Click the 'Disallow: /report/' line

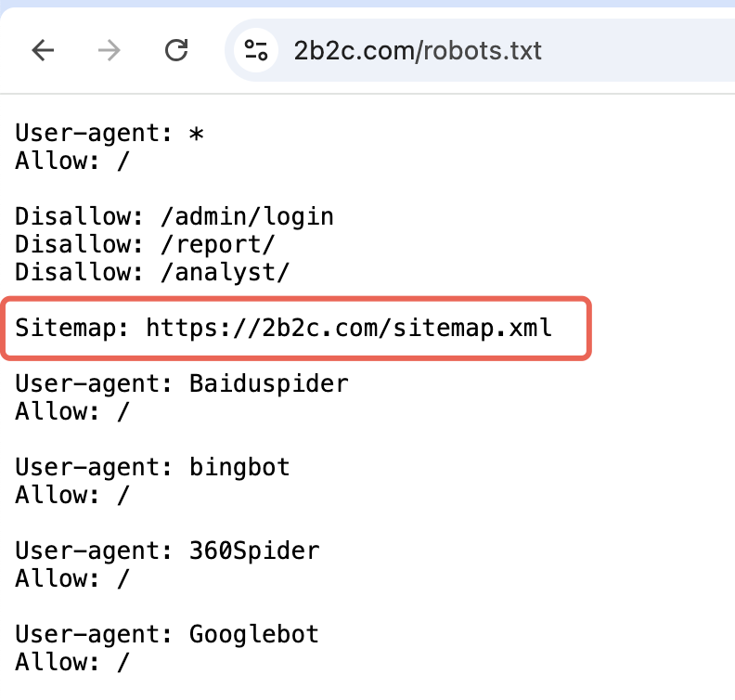point(145,244)
